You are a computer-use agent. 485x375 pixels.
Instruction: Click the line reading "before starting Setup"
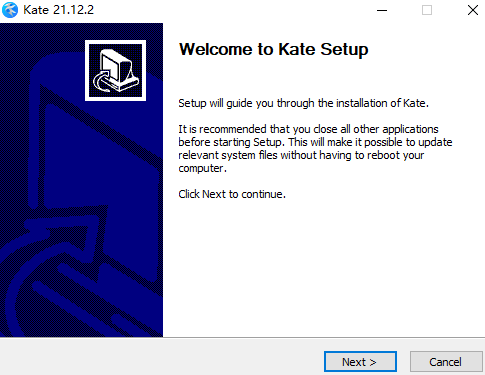pyautogui.click(x=315, y=142)
